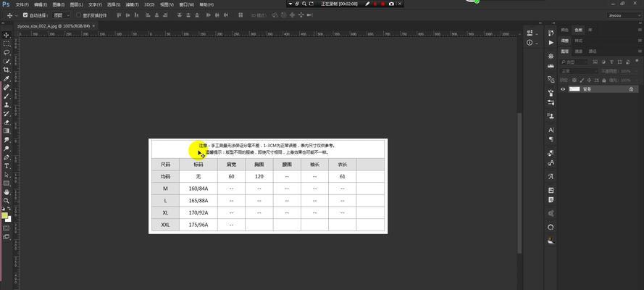The image size is (644, 290).
Task: Select the Move tool in the toolbox
Action: click(7, 35)
